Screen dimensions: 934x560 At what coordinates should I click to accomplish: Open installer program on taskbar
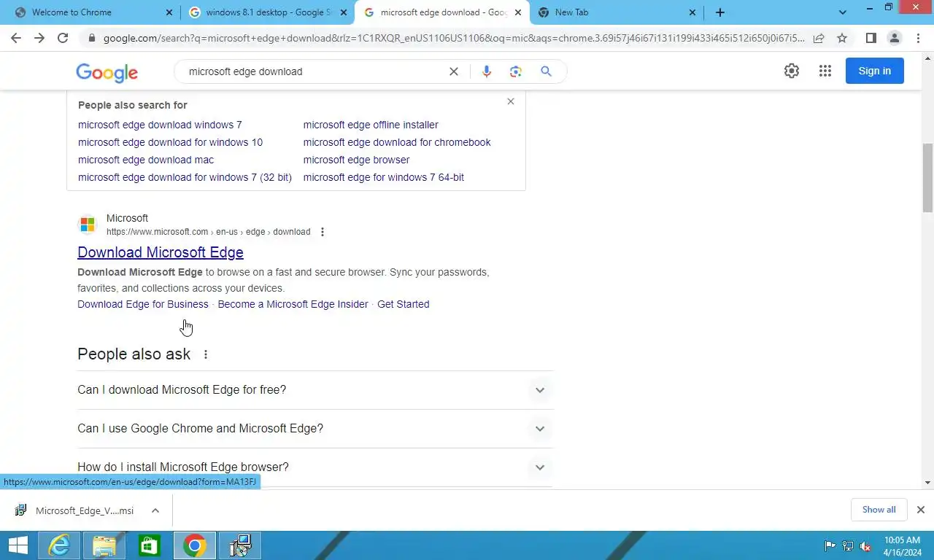tap(239, 545)
